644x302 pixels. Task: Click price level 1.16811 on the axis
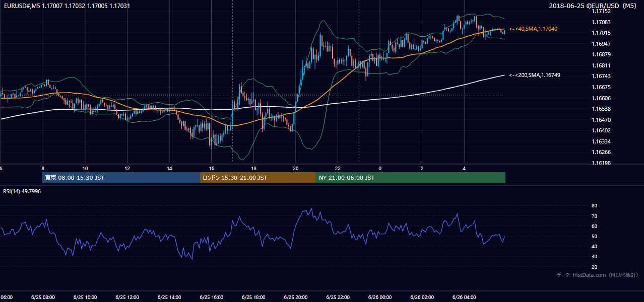point(601,65)
